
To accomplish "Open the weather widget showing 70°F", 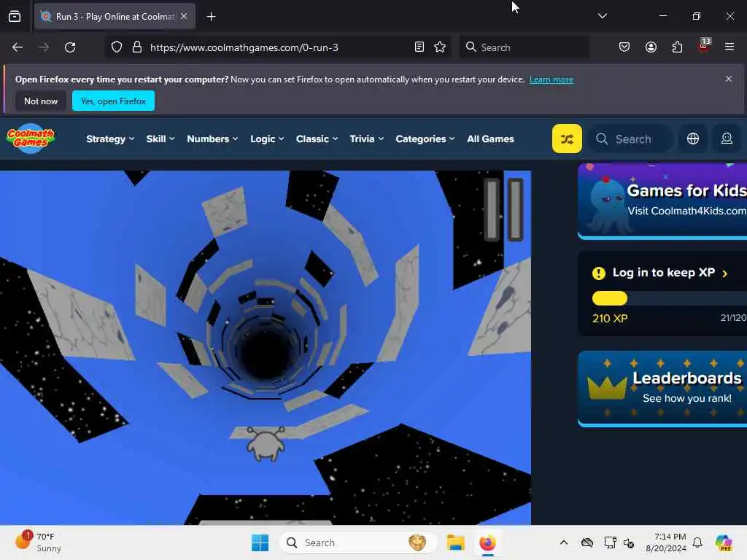I will [39, 542].
